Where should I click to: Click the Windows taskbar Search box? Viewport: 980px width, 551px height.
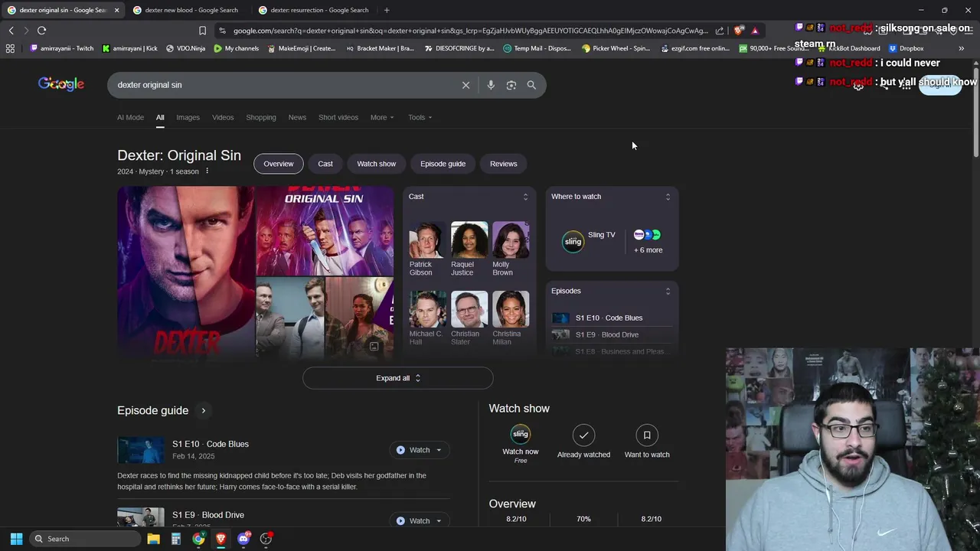coord(86,539)
